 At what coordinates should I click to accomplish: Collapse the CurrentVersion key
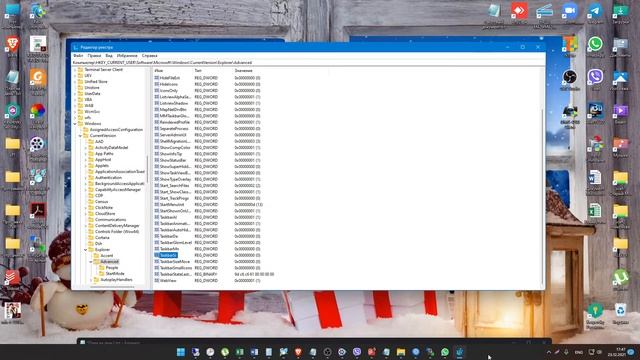tap(80, 136)
